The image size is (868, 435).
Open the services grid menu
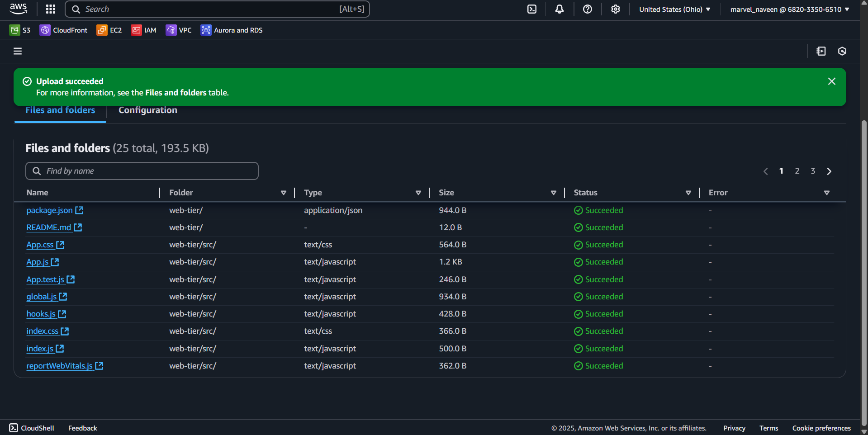coord(51,9)
